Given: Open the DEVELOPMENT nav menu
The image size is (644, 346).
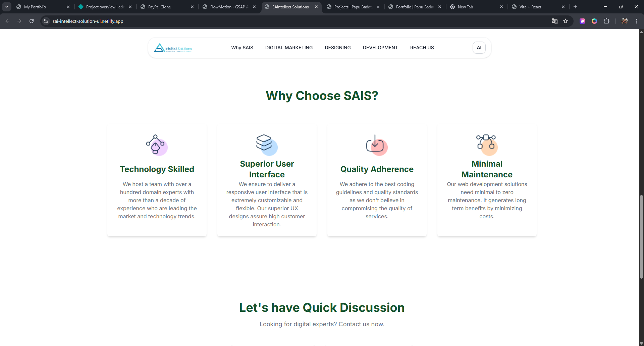Looking at the screenshot, I should pos(380,48).
